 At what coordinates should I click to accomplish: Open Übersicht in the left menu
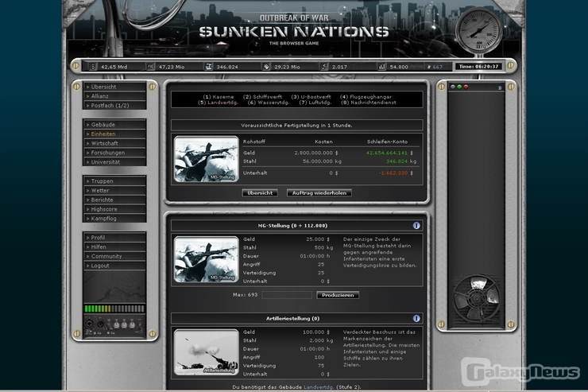click(x=114, y=87)
